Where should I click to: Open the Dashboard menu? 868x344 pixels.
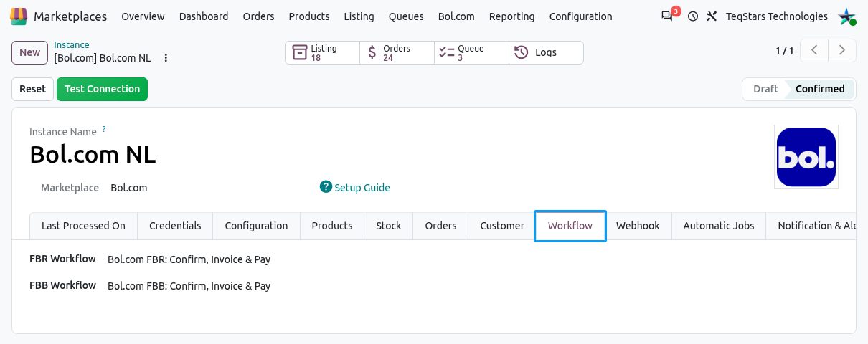(204, 16)
